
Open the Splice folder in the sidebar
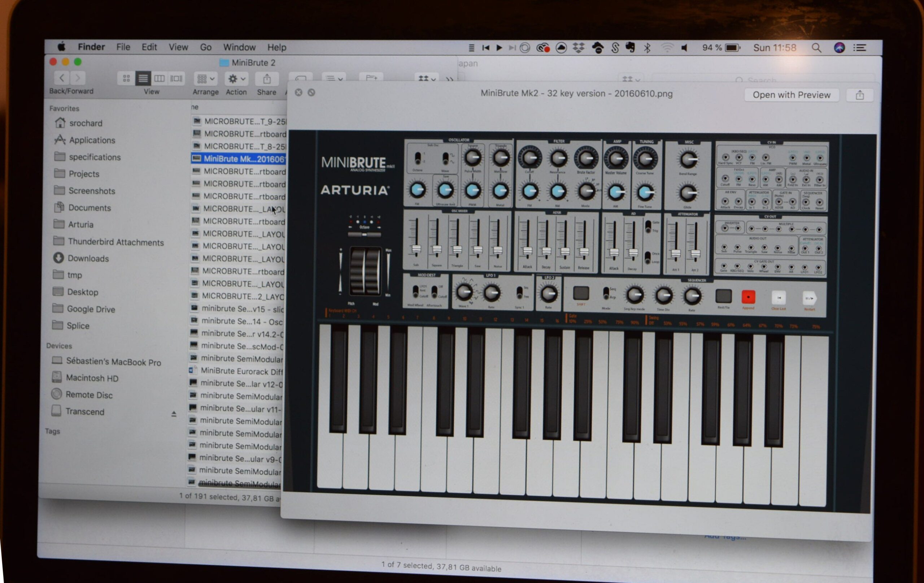point(78,325)
